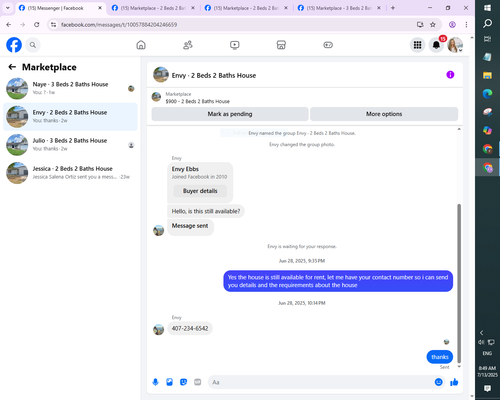Open Windows search in taskbar
The height and width of the screenshot is (400, 500).
(x=487, y=23)
